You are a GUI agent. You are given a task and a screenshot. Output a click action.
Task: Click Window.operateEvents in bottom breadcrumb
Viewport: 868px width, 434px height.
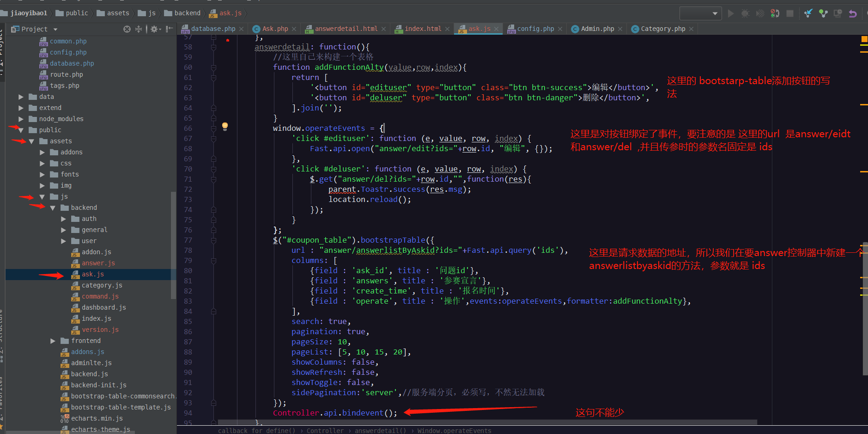(x=454, y=430)
